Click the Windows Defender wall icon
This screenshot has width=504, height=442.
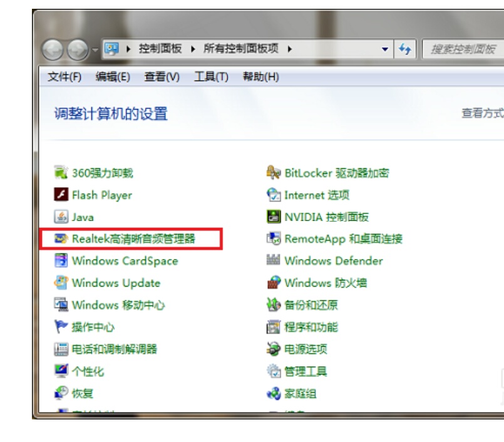click(274, 260)
